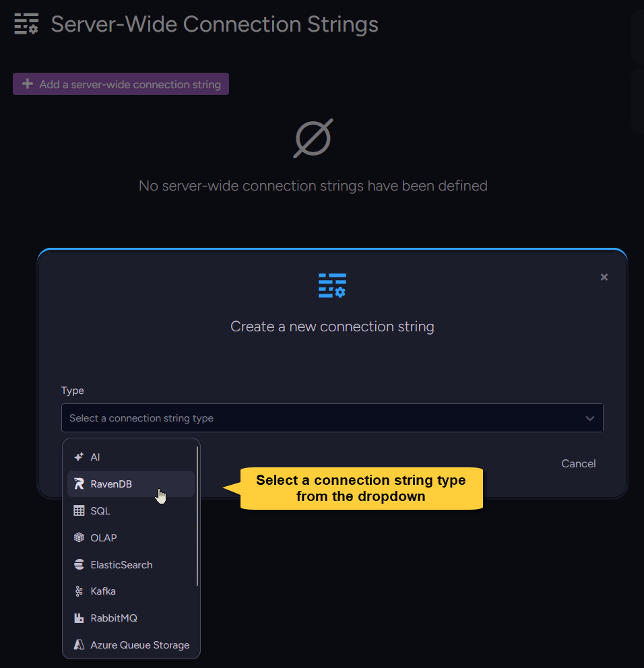Click the plus icon on Add button
This screenshot has width=644, height=668.
coord(27,84)
